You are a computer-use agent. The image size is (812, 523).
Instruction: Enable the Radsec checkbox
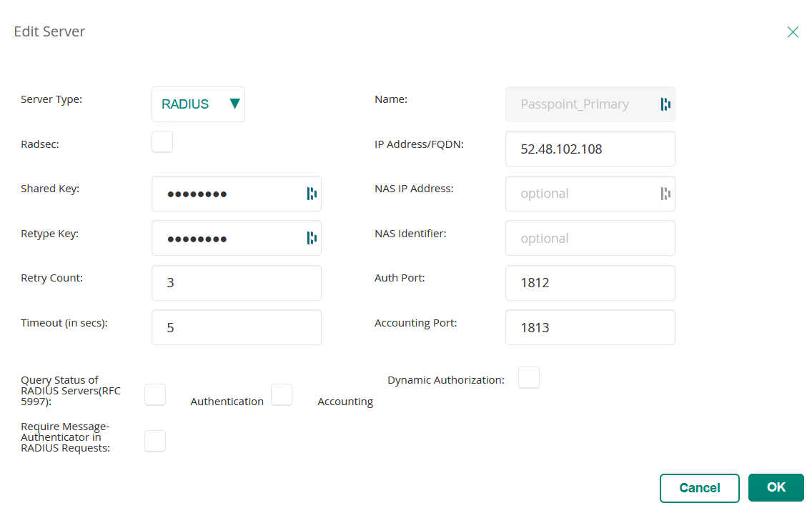click(x=162, y=142)
